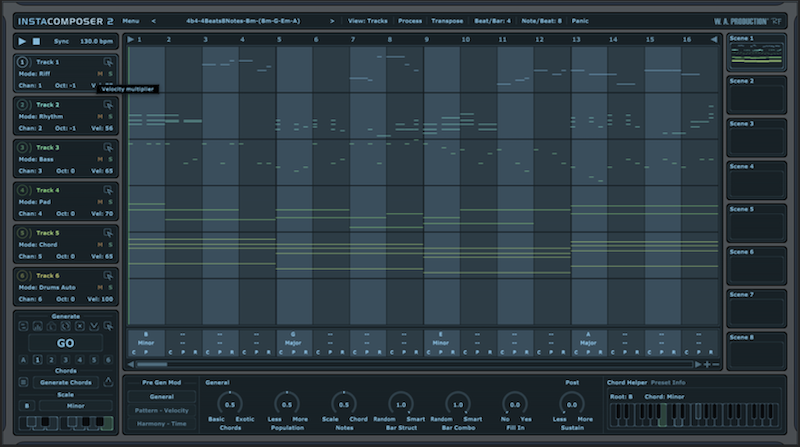Click the Generate Chords button
Viewport: 800px width, 447px height.
[x=65, y=382]
